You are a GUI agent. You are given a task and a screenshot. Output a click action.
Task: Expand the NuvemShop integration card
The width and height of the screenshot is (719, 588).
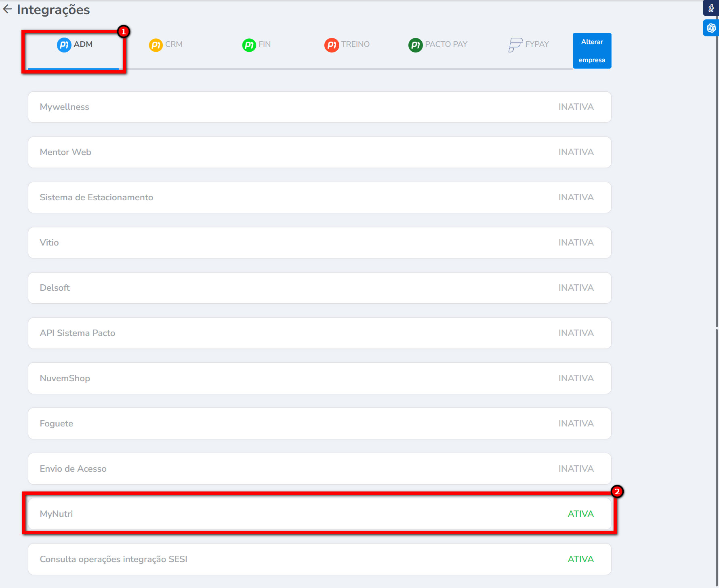pos(319,378)
